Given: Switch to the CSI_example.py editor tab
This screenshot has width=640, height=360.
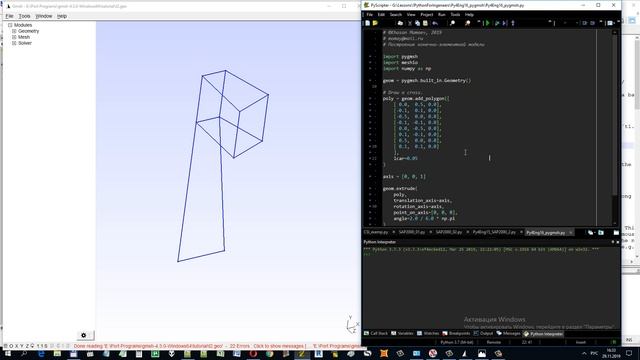Looking at the screenshot, I should pyautogui.click(x=376, y=232).
